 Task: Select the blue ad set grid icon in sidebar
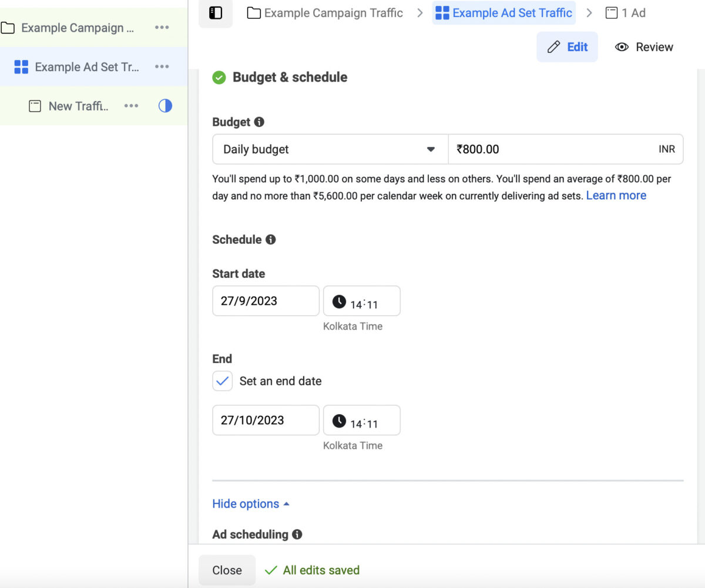21,66
